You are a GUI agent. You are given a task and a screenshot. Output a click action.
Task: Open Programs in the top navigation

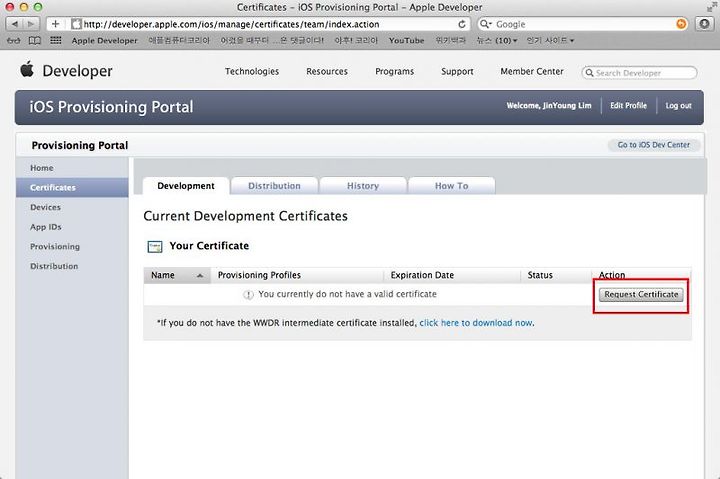[x=394, y=72]
